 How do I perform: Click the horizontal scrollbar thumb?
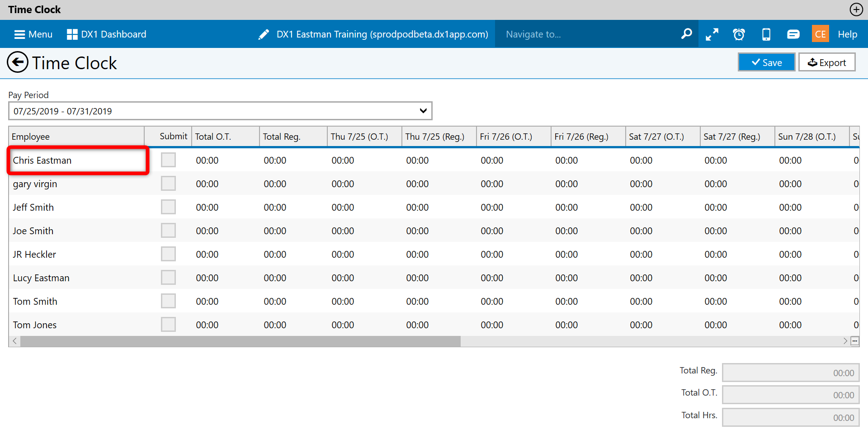[241, 341]
